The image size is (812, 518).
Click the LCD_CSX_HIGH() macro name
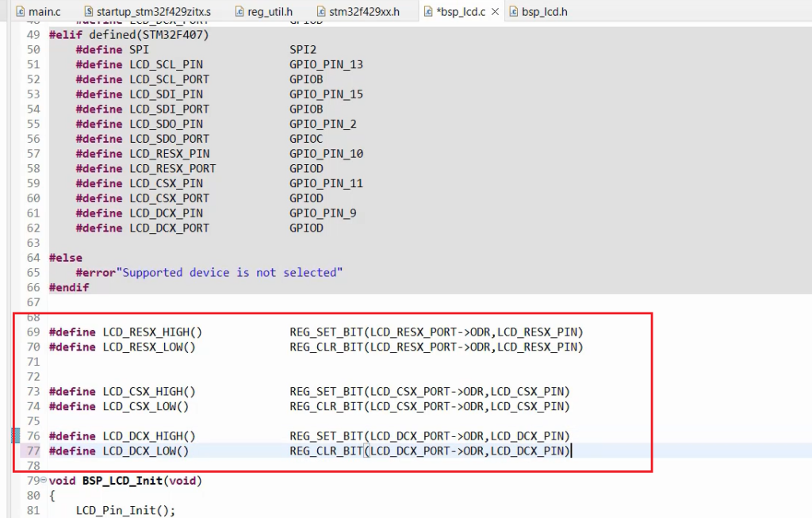pos(149,392)
